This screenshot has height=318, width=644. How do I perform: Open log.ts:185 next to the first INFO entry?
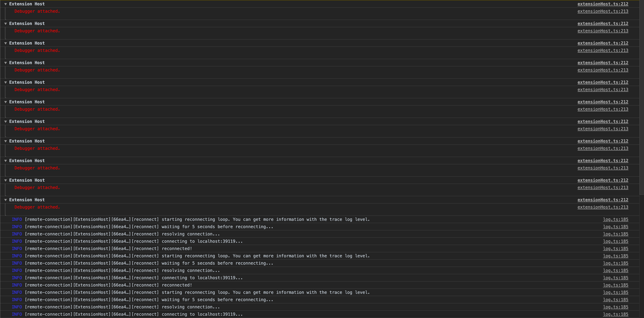coord(615,219)
